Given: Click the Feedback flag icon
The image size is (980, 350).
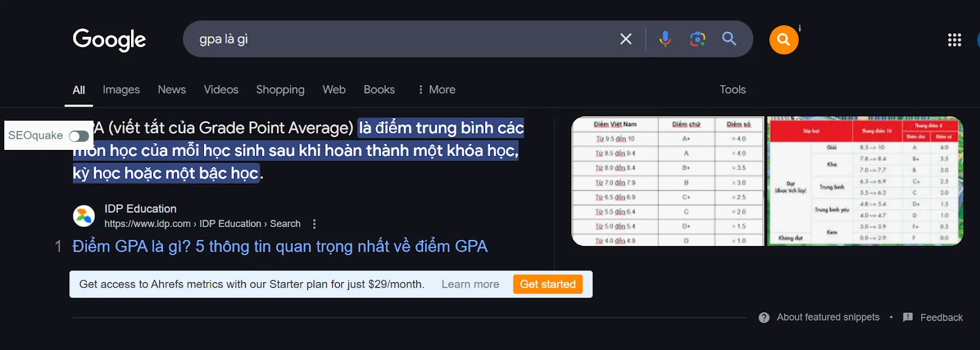Looking at the screenshot, I should [x=908, y=318].
